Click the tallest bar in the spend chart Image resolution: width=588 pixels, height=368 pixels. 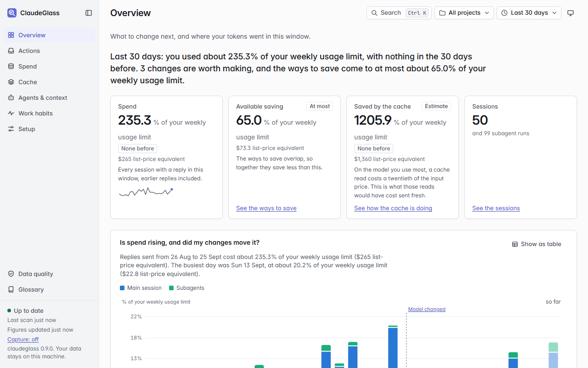(x=393, y=347)
